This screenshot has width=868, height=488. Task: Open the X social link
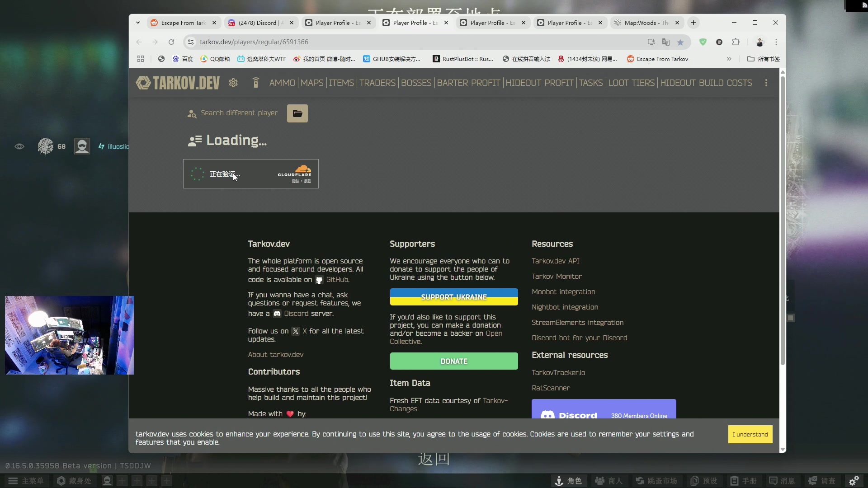[x=304, y=331]
